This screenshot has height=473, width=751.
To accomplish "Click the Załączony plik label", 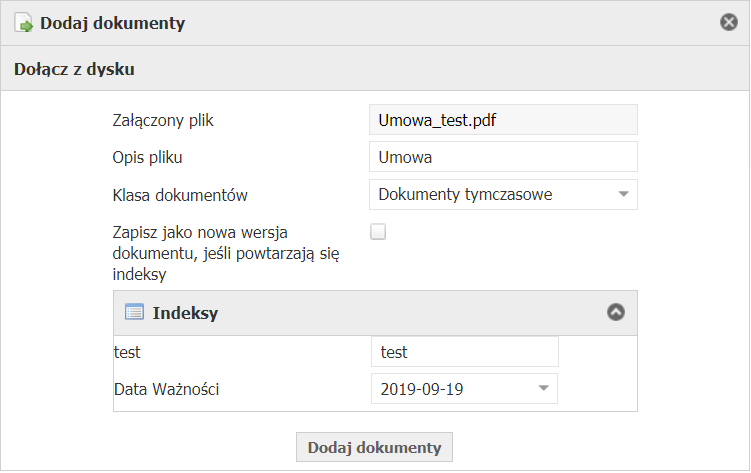I will [x=163, y=121].
